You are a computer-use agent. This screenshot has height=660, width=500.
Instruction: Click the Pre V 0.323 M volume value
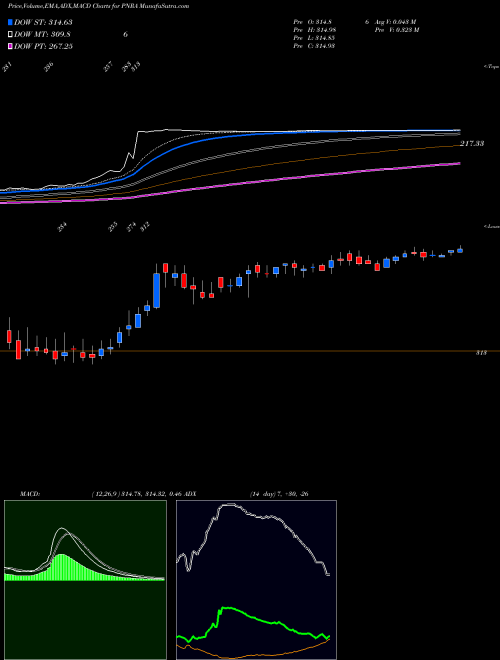pyautogui.click(x=408, y=29)
